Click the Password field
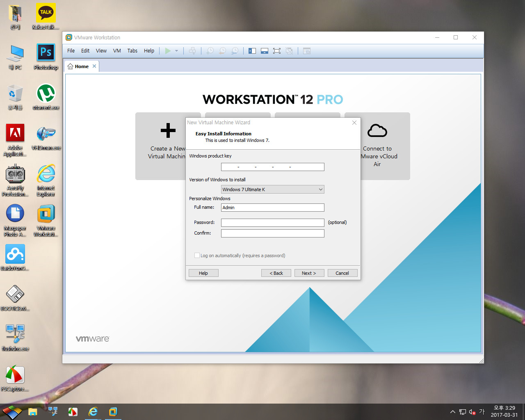 pos(273,223)
